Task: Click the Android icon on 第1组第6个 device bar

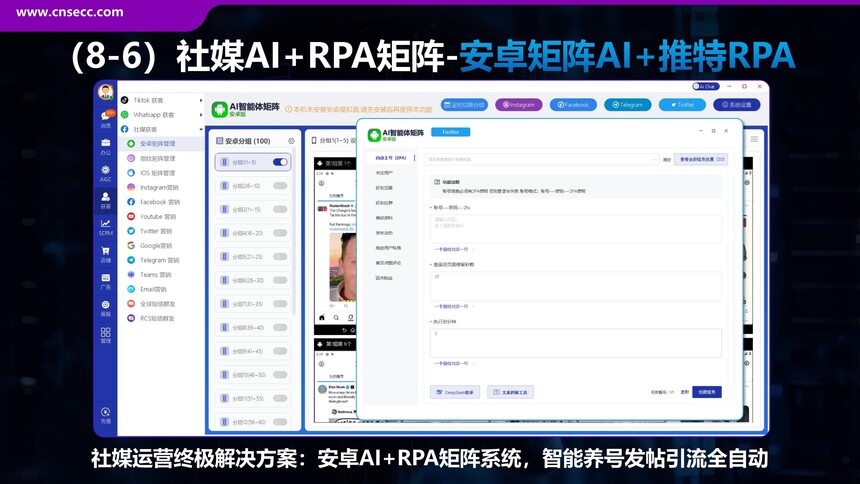Action: click(x=320, y=344)
